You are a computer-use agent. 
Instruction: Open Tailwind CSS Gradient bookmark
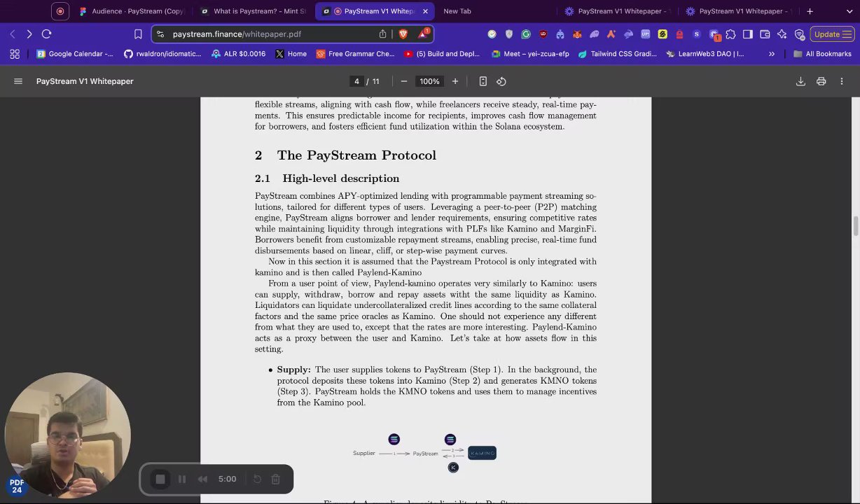(x=618, y=54)
